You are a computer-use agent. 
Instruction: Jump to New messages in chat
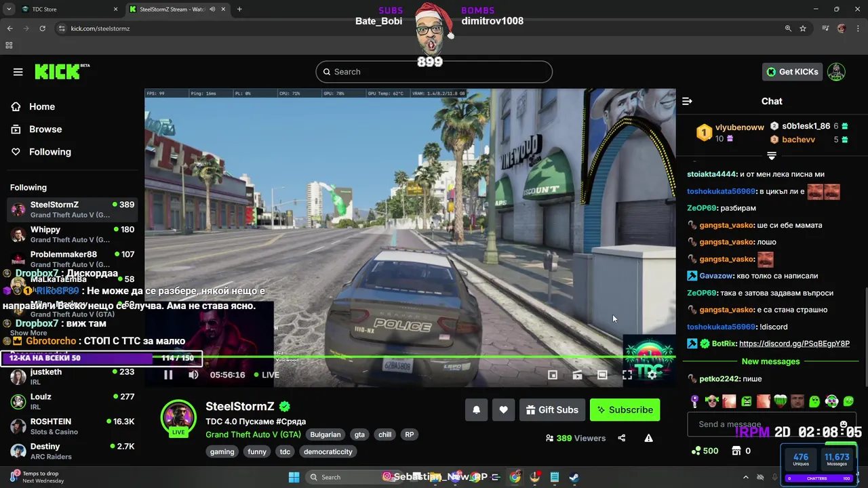(x=770, y=361)
